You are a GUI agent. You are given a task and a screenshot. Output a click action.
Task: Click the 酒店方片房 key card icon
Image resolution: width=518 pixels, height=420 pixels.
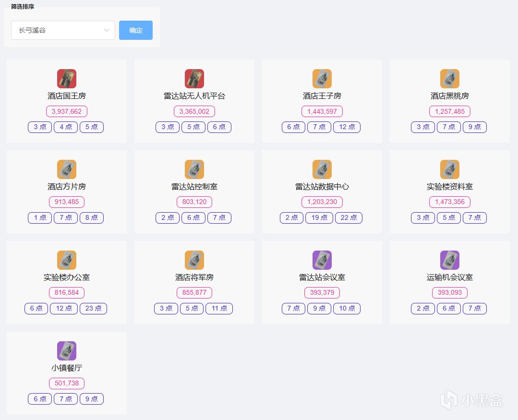click(67, 169)
